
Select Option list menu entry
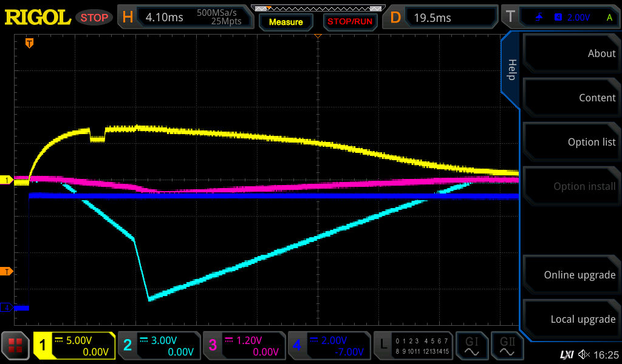[x=570, y=142]
